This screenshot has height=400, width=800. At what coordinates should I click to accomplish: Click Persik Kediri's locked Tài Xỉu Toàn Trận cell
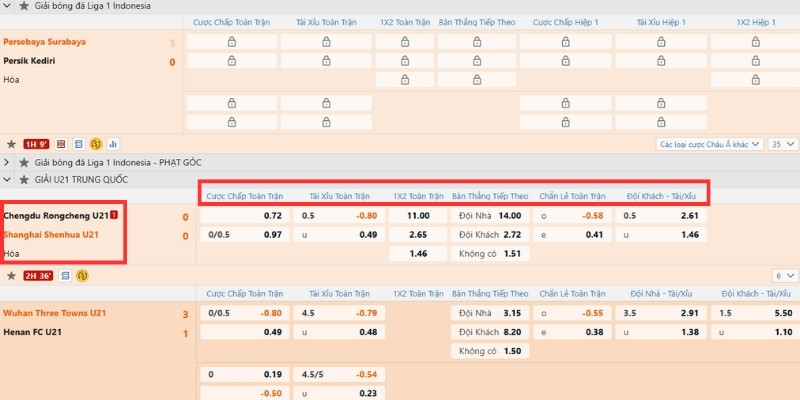pos(326,61)
